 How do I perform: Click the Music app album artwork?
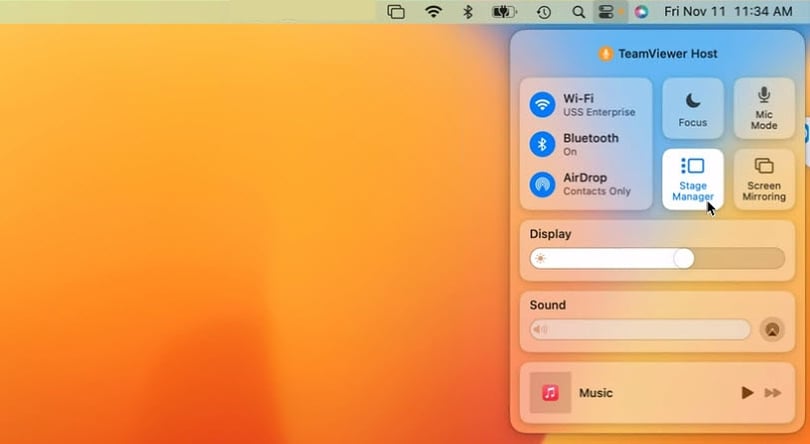click(550, 393)
